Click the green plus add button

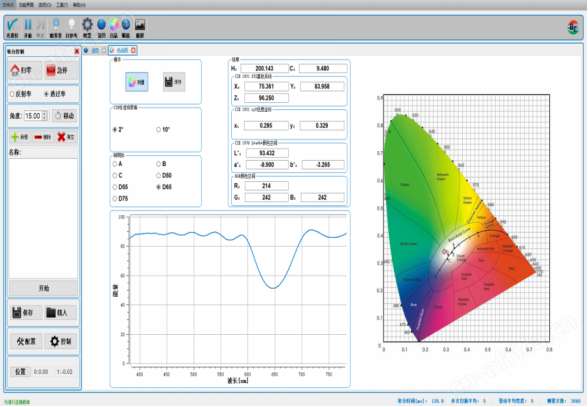click(20, 137)
